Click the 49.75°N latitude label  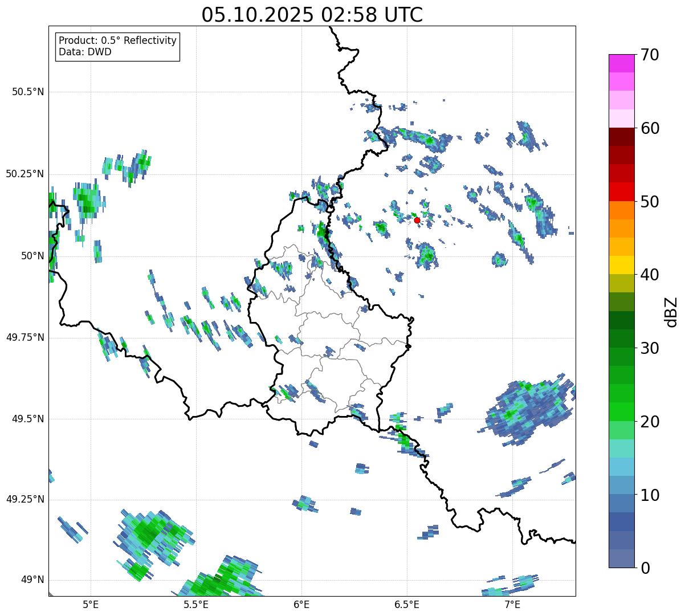(x=25, y=337)
